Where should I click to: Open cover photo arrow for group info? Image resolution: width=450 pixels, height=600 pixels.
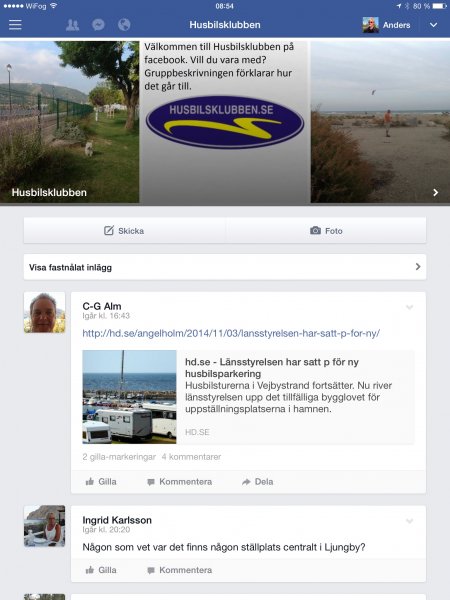pyautogui.click(x=435, y=192)
